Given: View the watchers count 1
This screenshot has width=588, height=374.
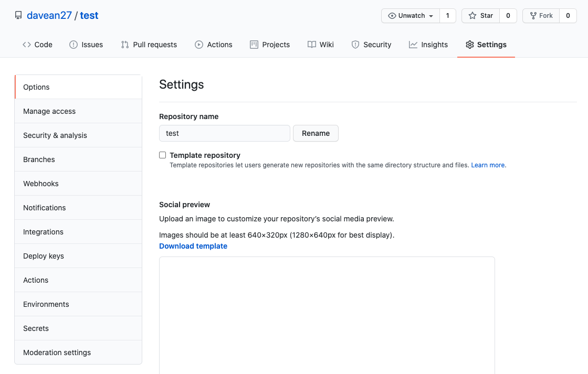Looking at the screenshot, I should [x=448, y=16].
